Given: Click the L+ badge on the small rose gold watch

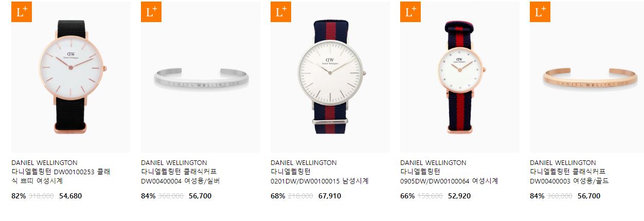Looking at the screenshot, I should (410, 12).
